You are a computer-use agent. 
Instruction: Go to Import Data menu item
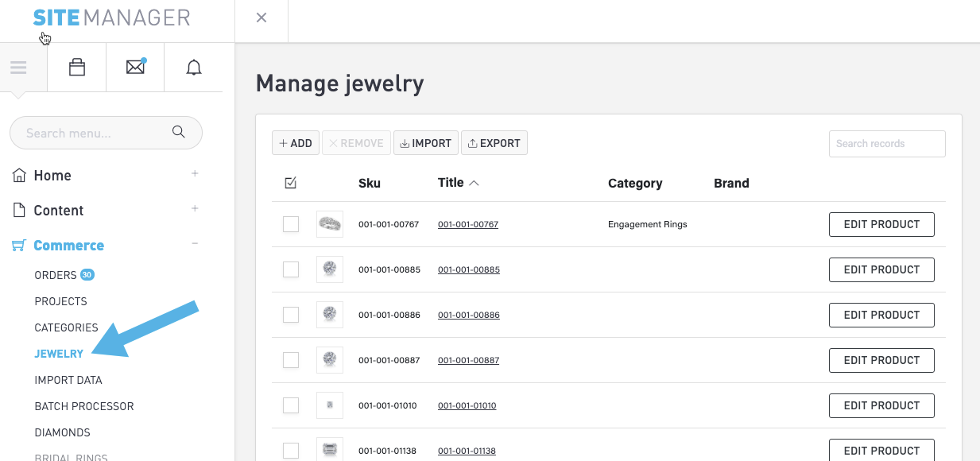pos(68,380)
